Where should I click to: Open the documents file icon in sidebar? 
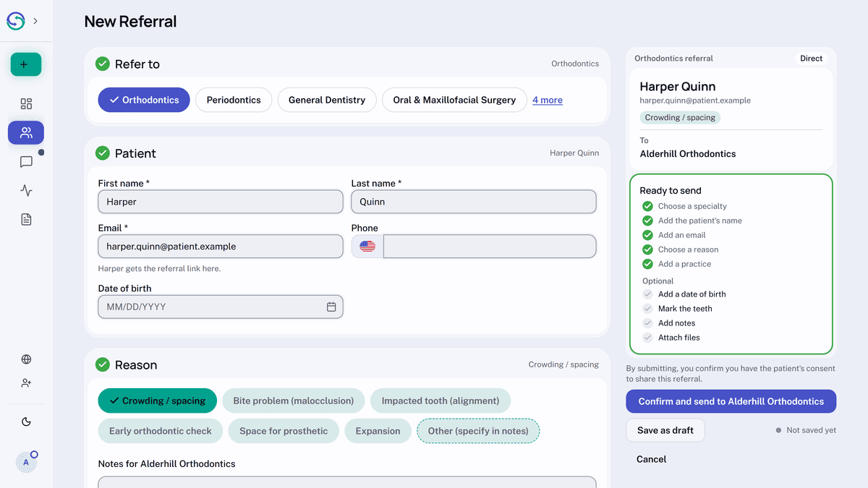[26, 220]
